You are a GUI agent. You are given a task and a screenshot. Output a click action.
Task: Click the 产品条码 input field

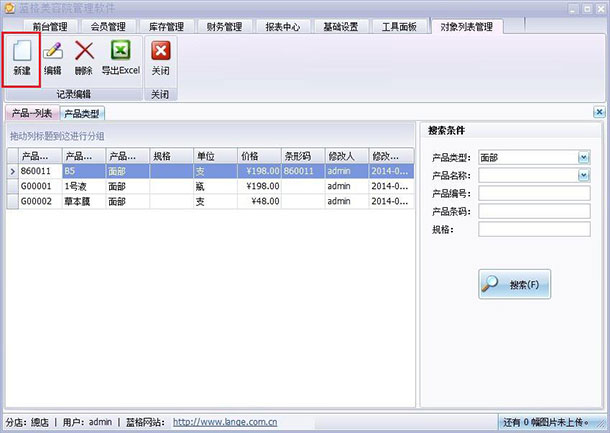534,211
